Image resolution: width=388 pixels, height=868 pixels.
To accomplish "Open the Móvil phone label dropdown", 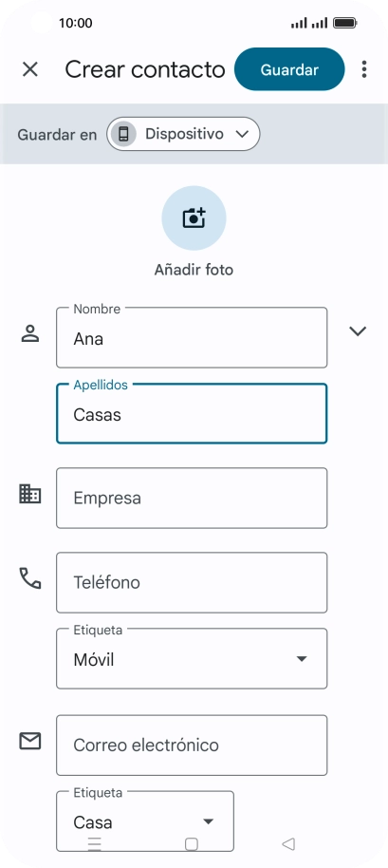I will [x=192, y=659].
